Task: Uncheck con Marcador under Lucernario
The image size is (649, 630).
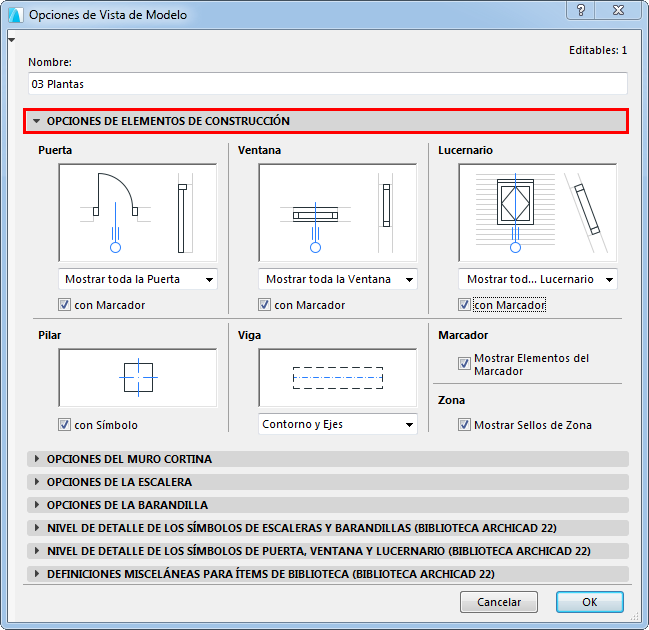Action: click(x=464, y=305)
